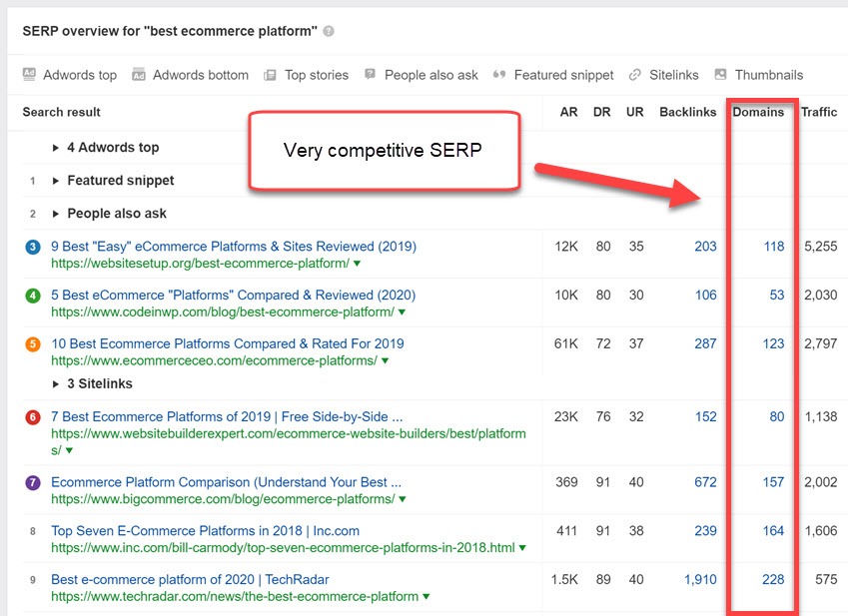Click the Thumbnails image icon
This screenshot has width=848, height=616.
click(721, 75)
